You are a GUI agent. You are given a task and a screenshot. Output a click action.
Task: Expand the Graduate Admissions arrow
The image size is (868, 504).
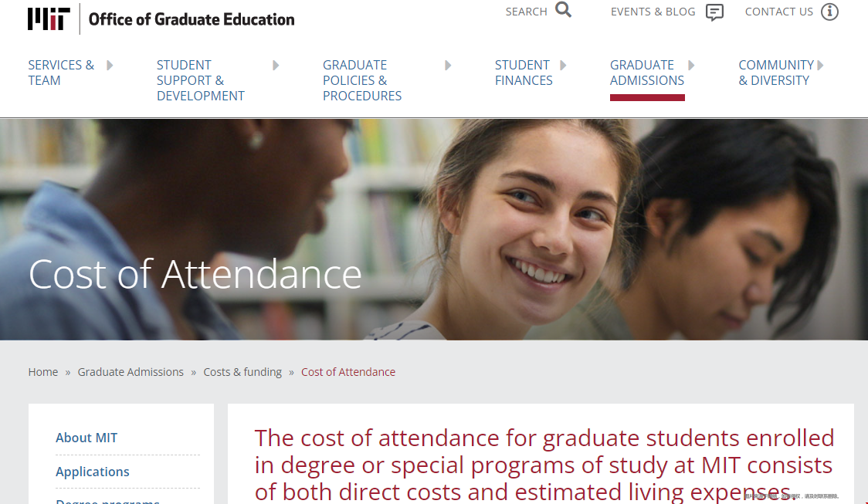(691, 66)
